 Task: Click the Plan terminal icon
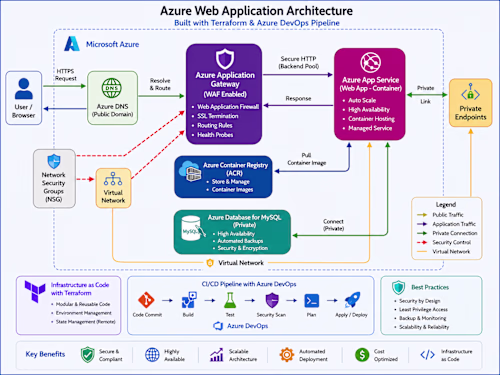click(x=312, y=301)
